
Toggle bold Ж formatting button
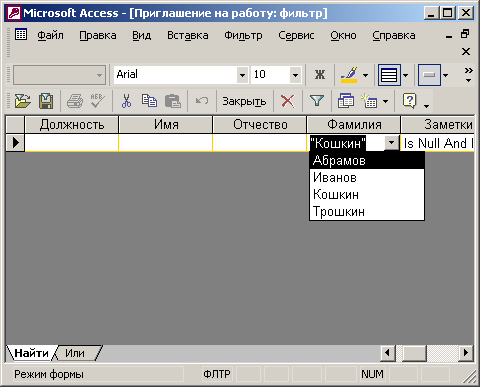point(320,75)
